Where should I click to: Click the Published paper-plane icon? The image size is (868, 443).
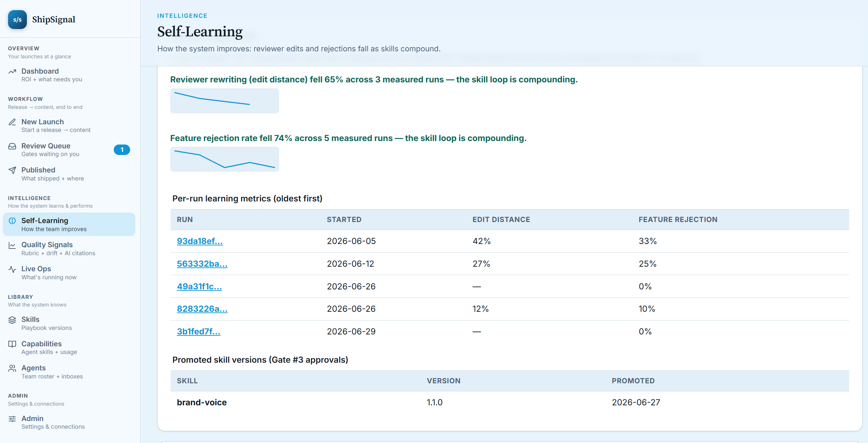coord(12,170)
